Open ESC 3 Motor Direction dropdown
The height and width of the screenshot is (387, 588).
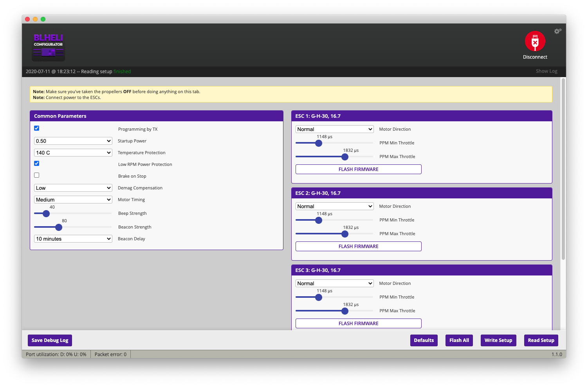pos(335,283)
